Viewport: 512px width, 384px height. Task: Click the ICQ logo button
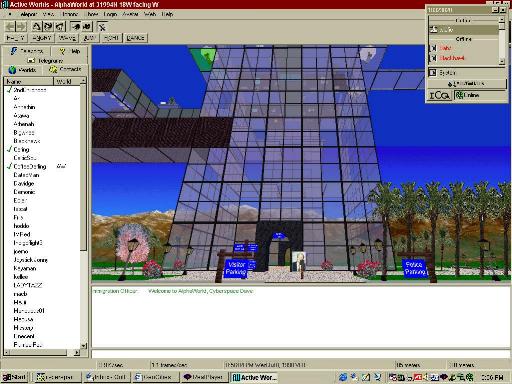click(439, 96)
